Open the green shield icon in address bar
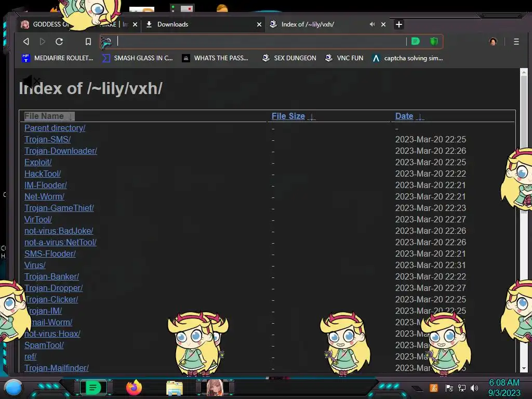The image size is (532, 399). [434, 42]
